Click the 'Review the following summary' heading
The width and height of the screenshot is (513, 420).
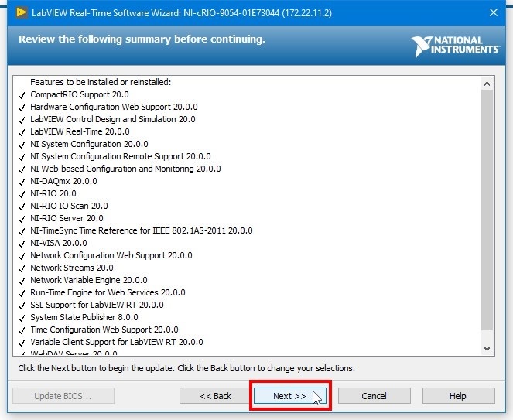142,39
